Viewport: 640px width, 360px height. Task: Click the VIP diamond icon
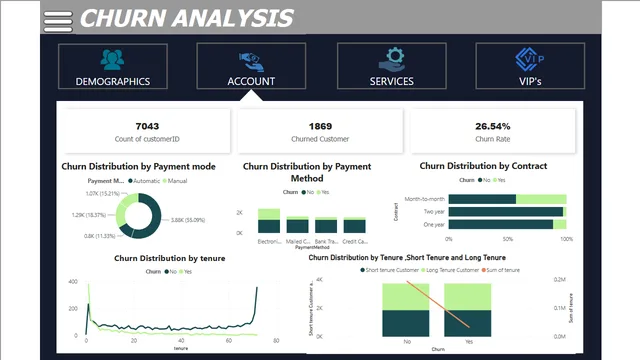tap(529, 59)
